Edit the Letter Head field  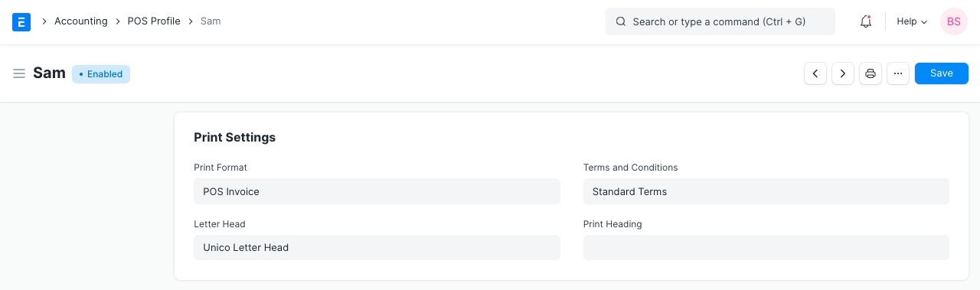[377, 247]
